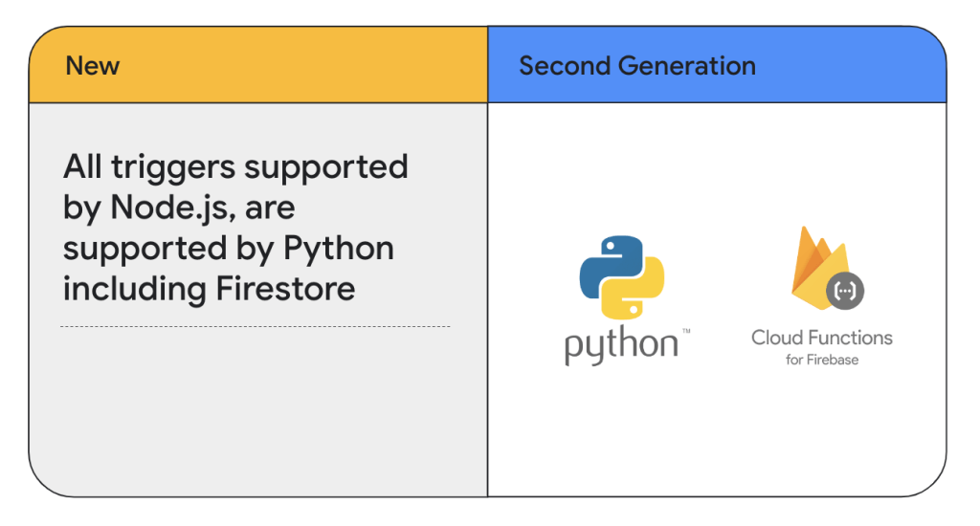
Task: Click the dashed divider line under the text
Action: (x=255, y=326)
